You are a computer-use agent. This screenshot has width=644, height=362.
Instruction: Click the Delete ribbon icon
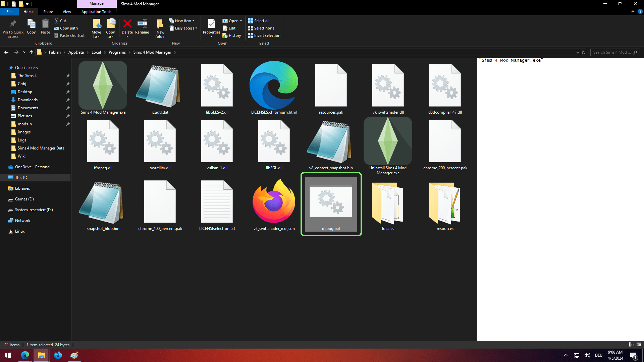click(127, 24)
